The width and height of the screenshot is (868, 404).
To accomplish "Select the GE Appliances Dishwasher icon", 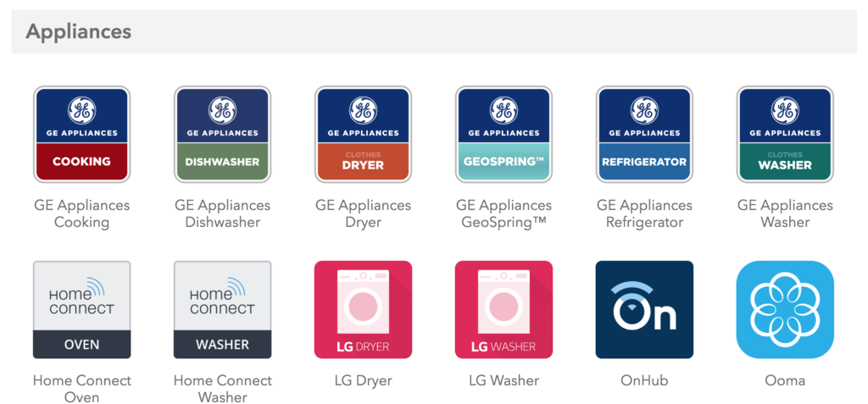I will (223, 135).
